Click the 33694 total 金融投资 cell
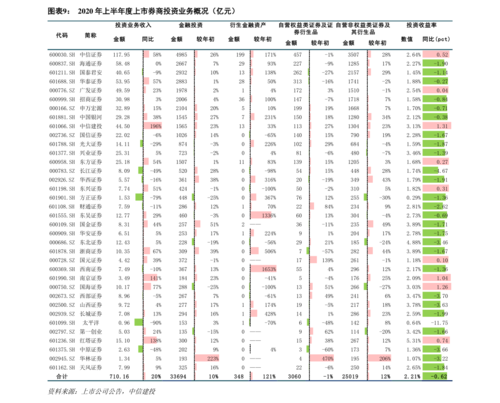Image resolution: width=500 pixels, height=403 pixels. [178, 377]
